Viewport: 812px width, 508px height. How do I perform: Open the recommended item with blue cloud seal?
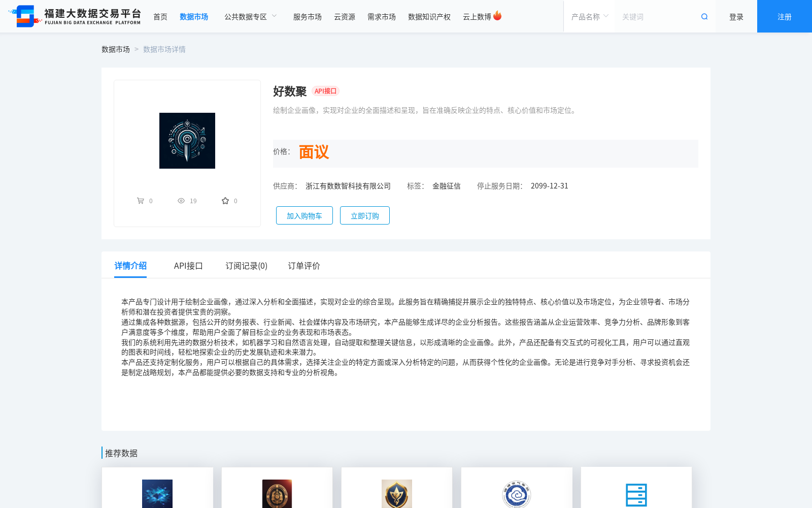(517, 494)
